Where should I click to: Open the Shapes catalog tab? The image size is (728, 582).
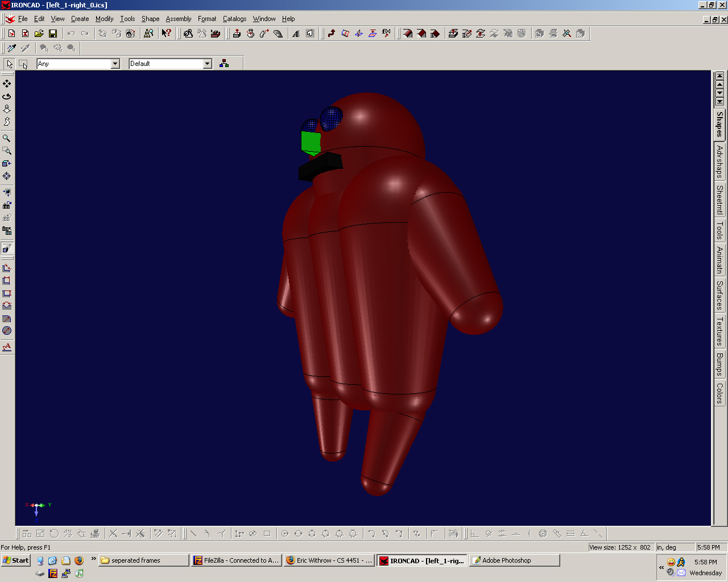point(719,124)
